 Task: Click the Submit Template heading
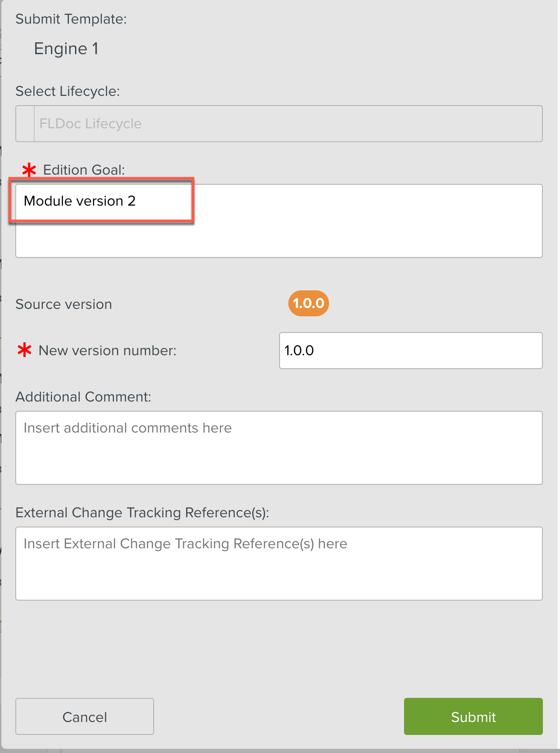pyautogui.click(x=71, y=19)
